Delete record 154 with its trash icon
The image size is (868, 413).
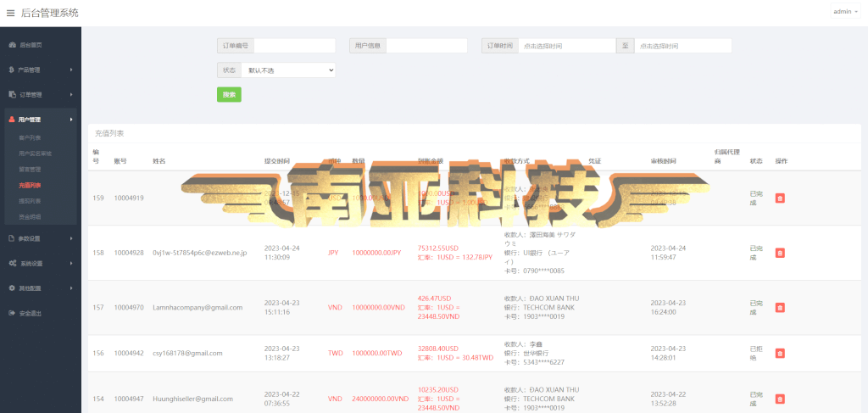click(x=780, y=399)
